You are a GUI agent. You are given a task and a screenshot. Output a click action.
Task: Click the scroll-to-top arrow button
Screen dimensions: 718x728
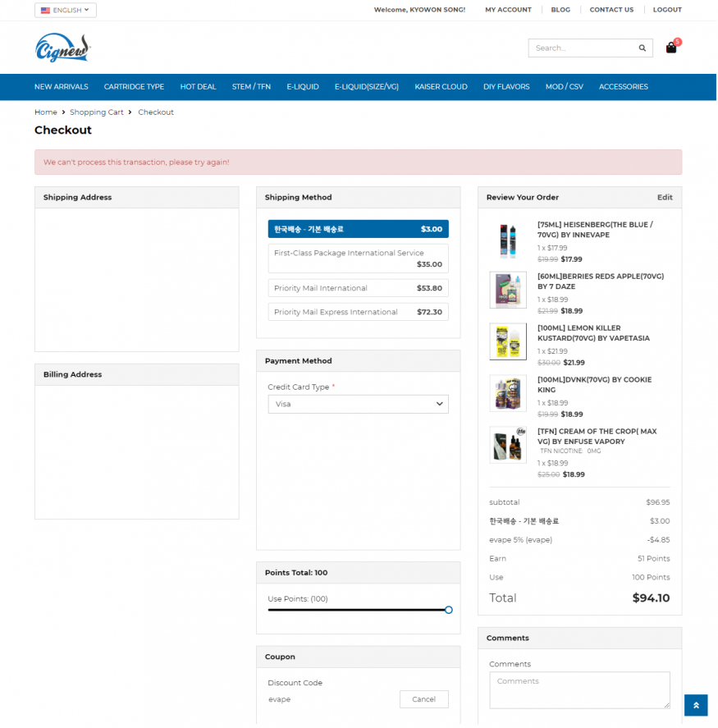[x=697, y=707]
